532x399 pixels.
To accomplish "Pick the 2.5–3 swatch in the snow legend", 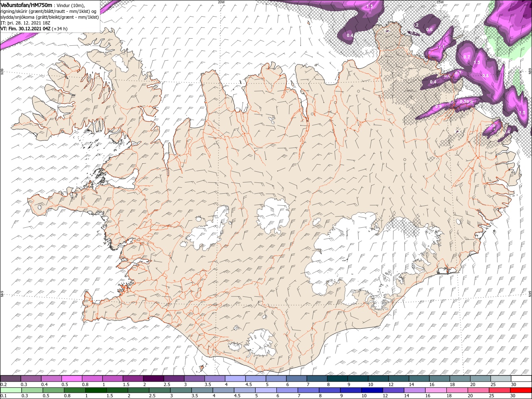I will (x=174, y=378).
